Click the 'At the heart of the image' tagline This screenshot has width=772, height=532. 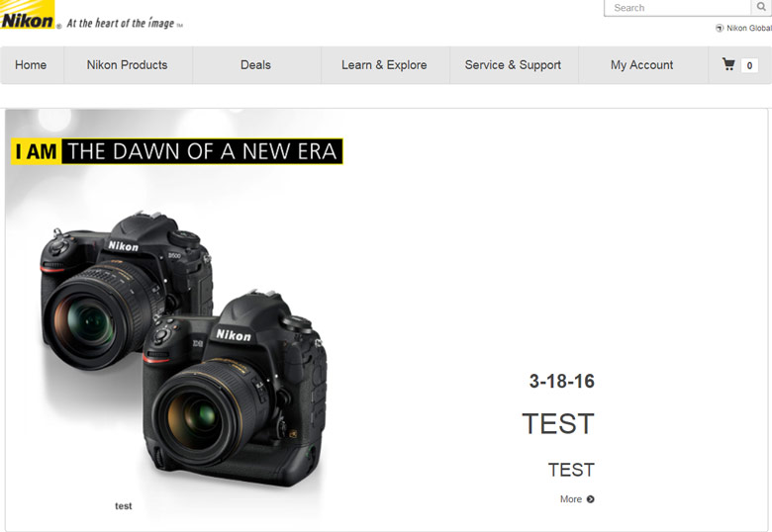121,23
